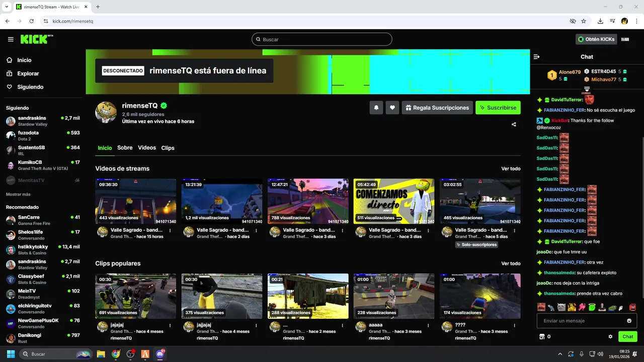644x362 pixels.
Task: Open the 13:21:39 stream video thumbnail
Action: coord(222,201)
